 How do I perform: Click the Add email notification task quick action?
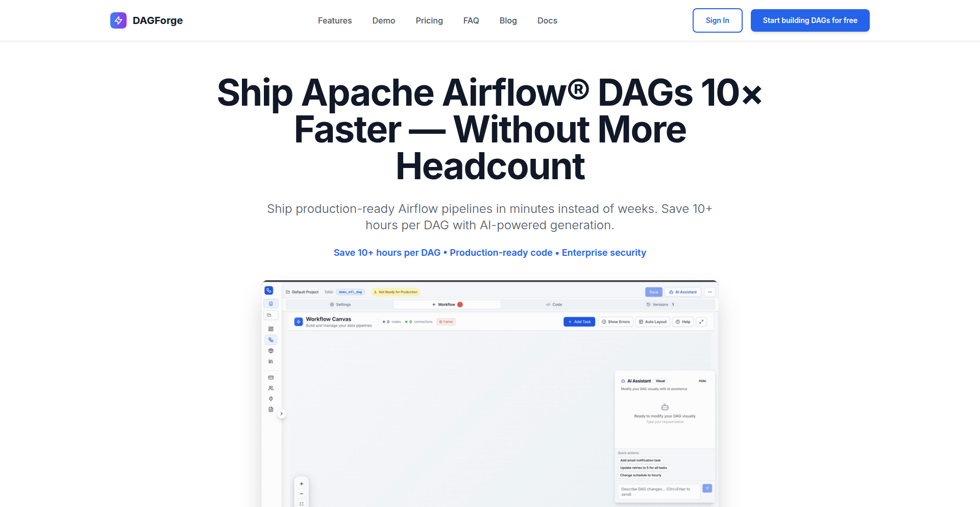tap(641, 460)
